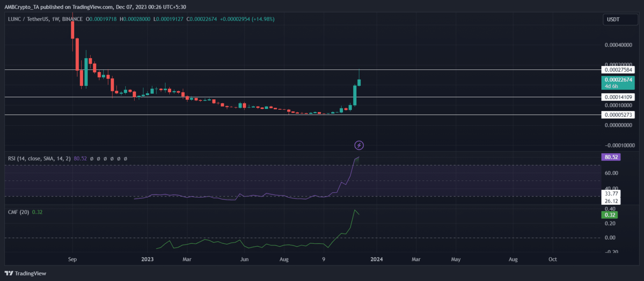Viewport: 644px width, 281px height.
Task: Click the 2023 marker on time axis
Action: tap(147, 259)
